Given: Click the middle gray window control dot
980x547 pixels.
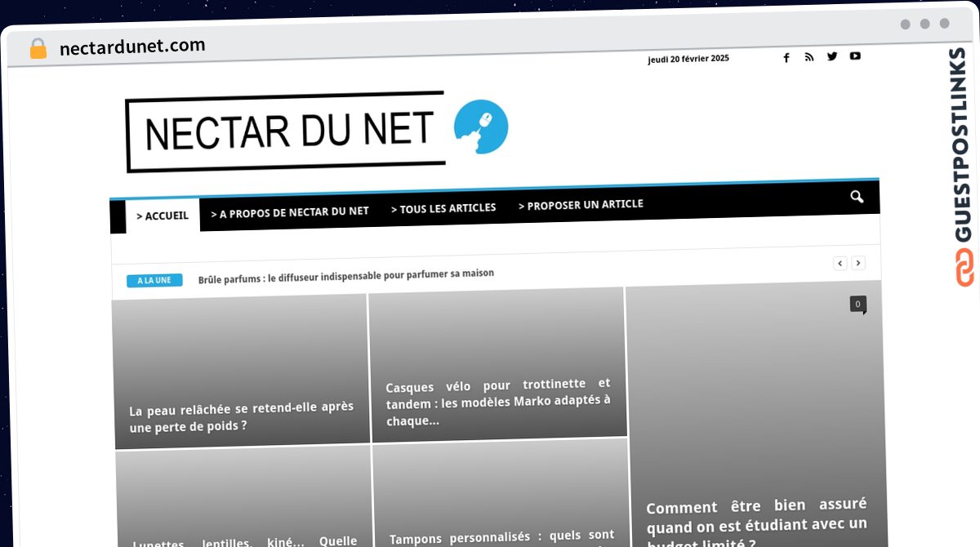Looking at the screenshot, I should click(925, 24).
